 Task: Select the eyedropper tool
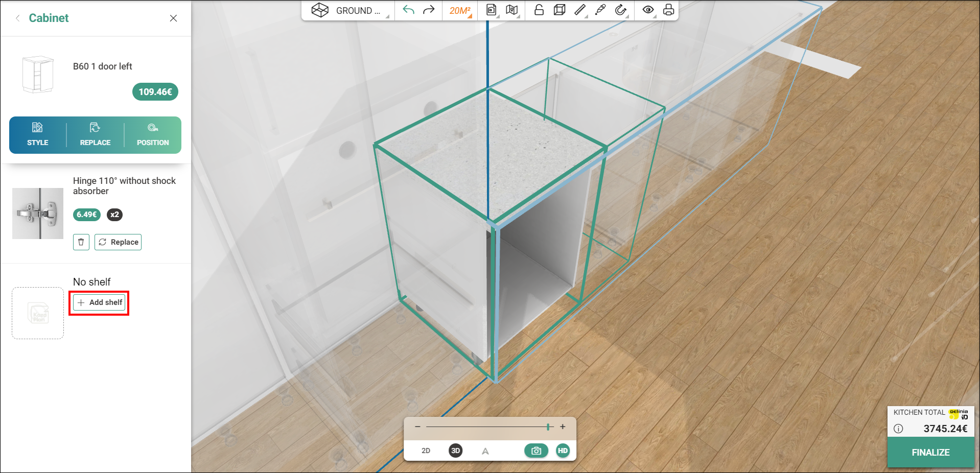[600, 10]
